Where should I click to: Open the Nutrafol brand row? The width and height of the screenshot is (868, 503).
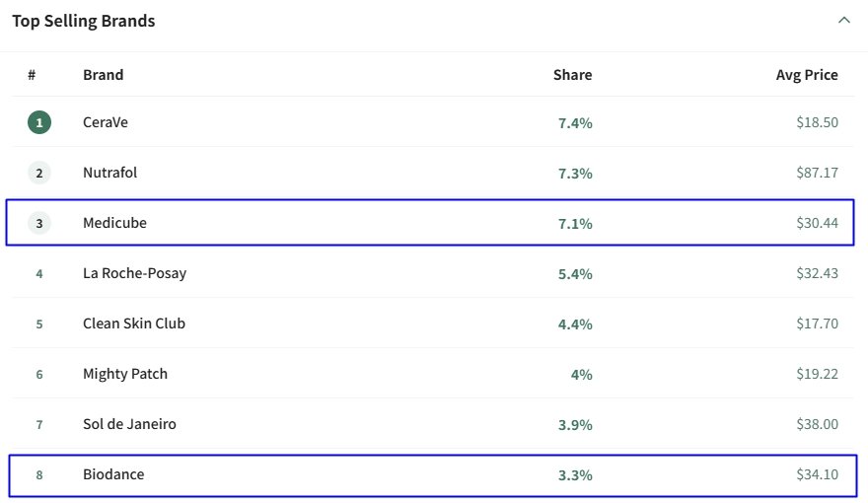pyautogui.click(x=110, y=174)
